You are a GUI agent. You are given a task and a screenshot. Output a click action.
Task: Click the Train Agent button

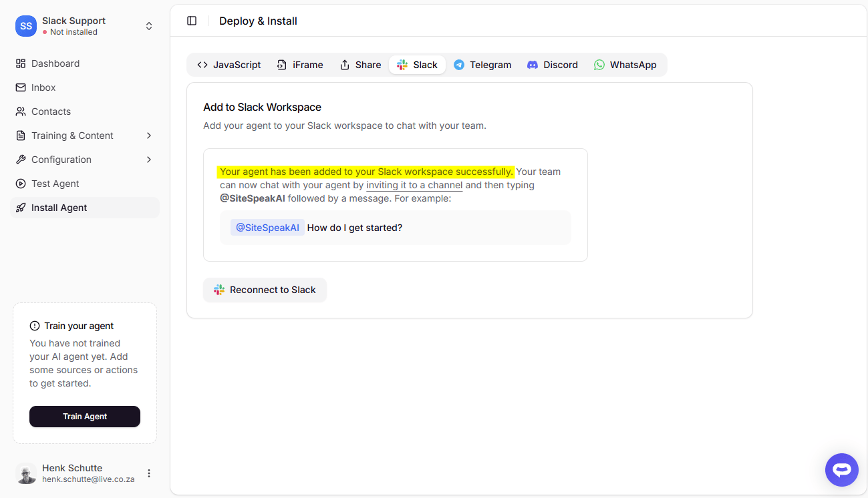[85, 417]
